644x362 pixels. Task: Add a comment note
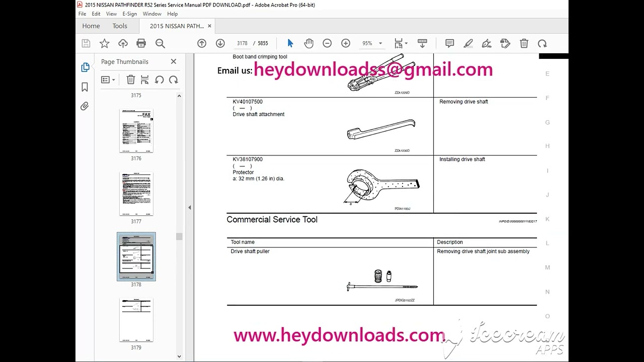(x=450, y=43)
